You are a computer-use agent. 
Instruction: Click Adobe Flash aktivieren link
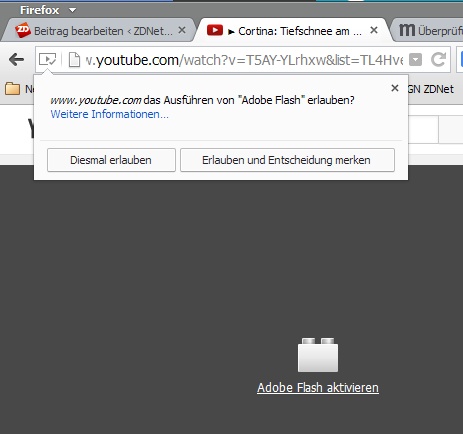click(x=318, y=388)
